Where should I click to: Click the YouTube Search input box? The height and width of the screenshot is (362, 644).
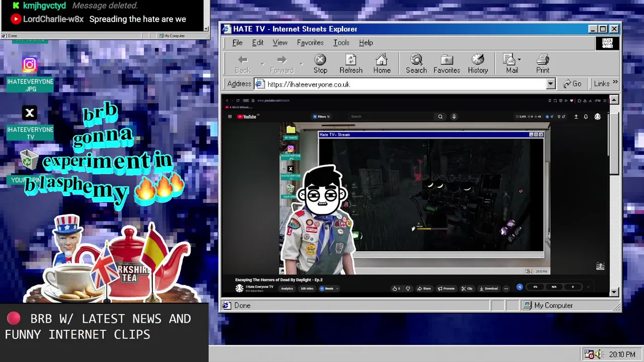[x=391, y=117]
